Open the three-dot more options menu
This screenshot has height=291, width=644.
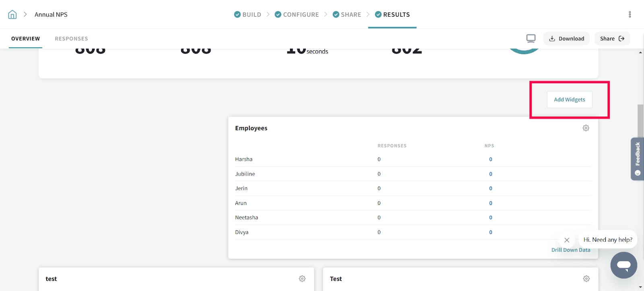(x=630, y=14)
